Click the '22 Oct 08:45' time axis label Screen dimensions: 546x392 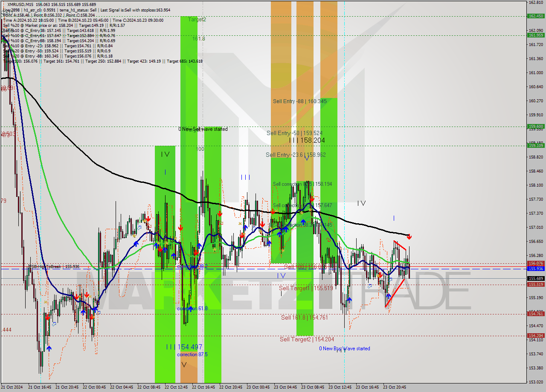149,387
